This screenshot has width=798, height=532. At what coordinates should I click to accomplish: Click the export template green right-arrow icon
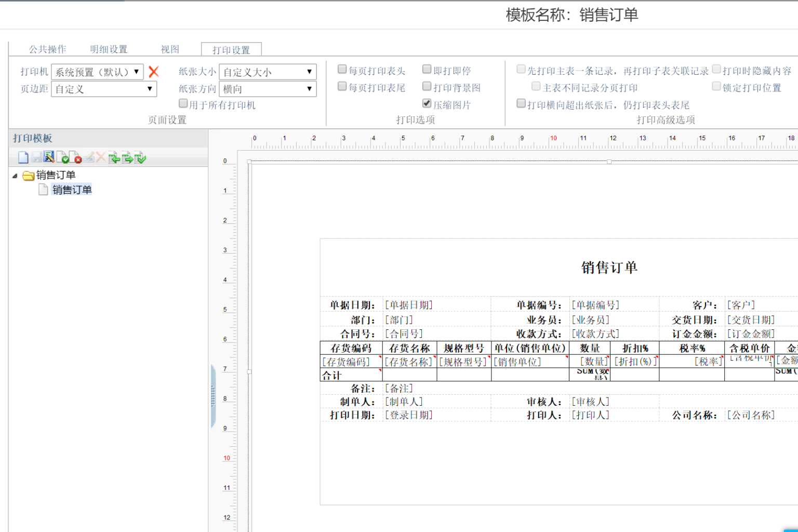click(127, 157)
